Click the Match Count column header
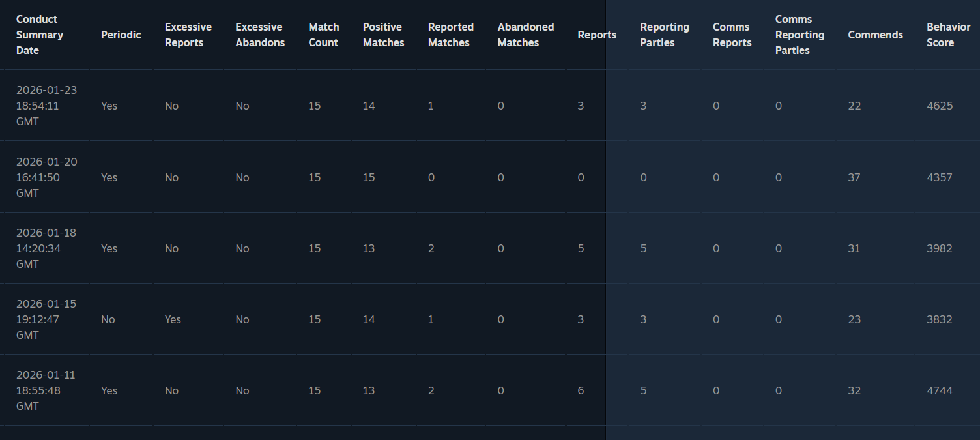 324,35
